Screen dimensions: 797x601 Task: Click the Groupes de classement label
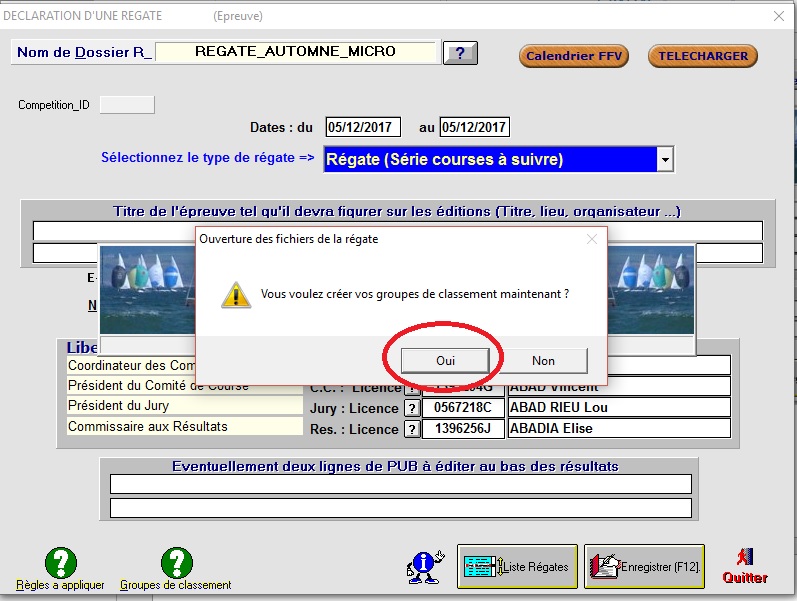(176, 585)
